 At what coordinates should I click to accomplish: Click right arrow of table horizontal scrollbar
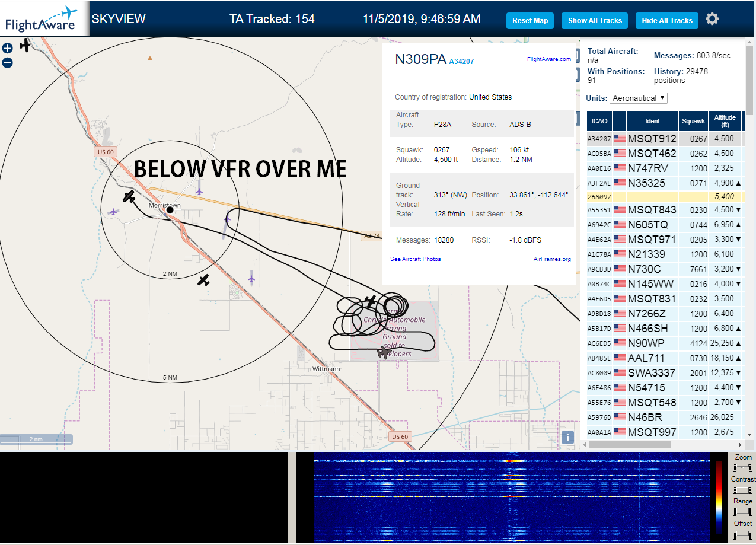tap(739, 444)
